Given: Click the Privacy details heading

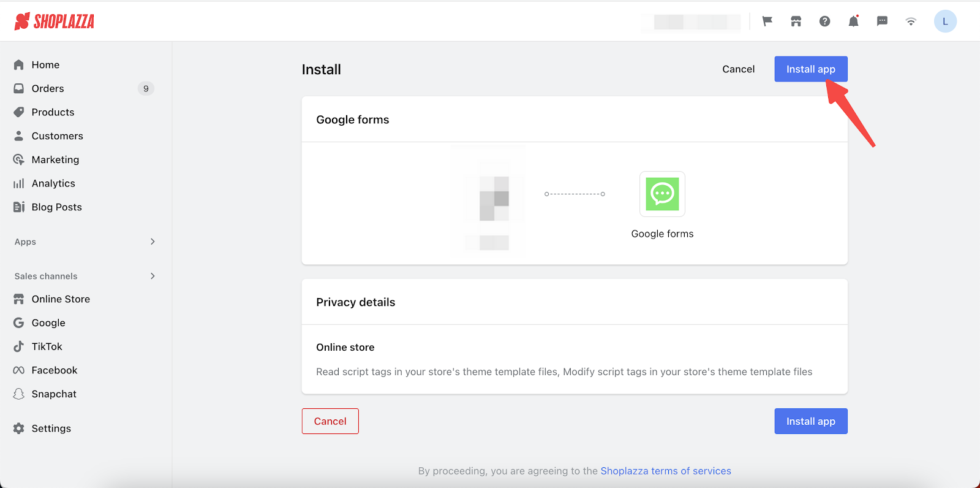Looking at the screenshot, I should [x=356, y=302].
